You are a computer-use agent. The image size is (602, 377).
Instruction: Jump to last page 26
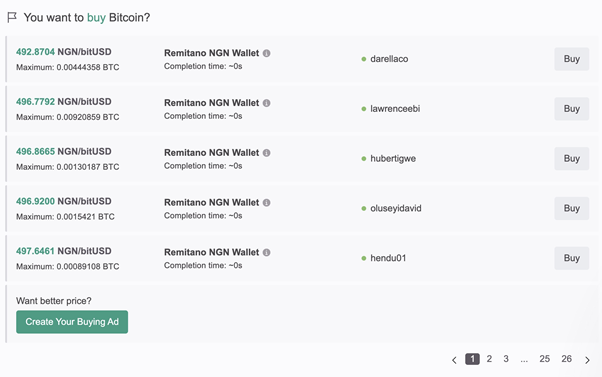click(566, 359)
